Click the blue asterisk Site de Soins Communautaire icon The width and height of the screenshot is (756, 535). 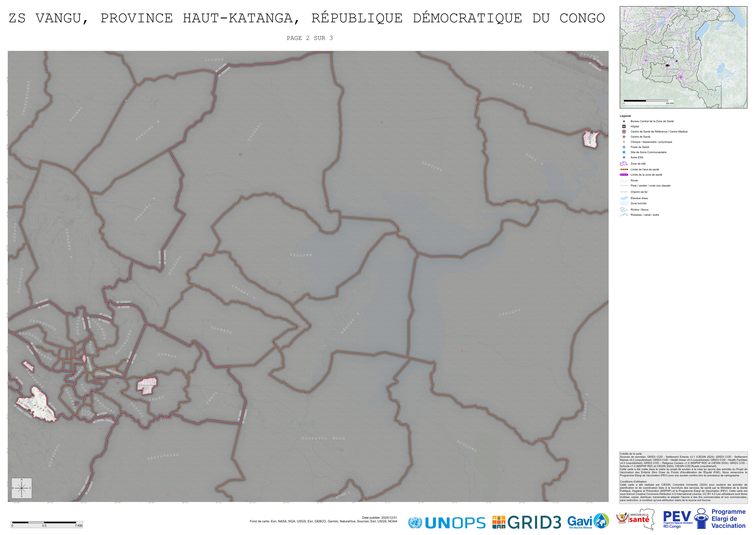(x=624, y=152)
